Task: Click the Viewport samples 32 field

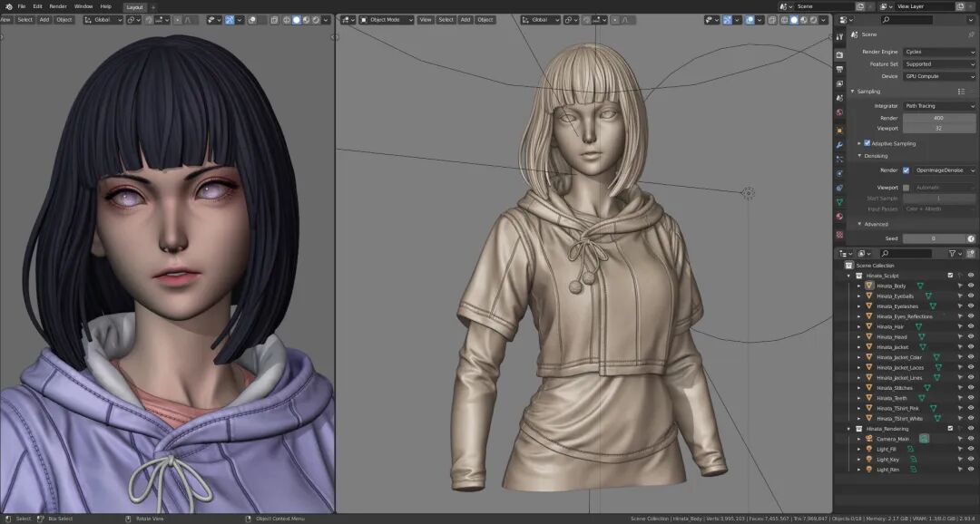Action: pos(939,128)
